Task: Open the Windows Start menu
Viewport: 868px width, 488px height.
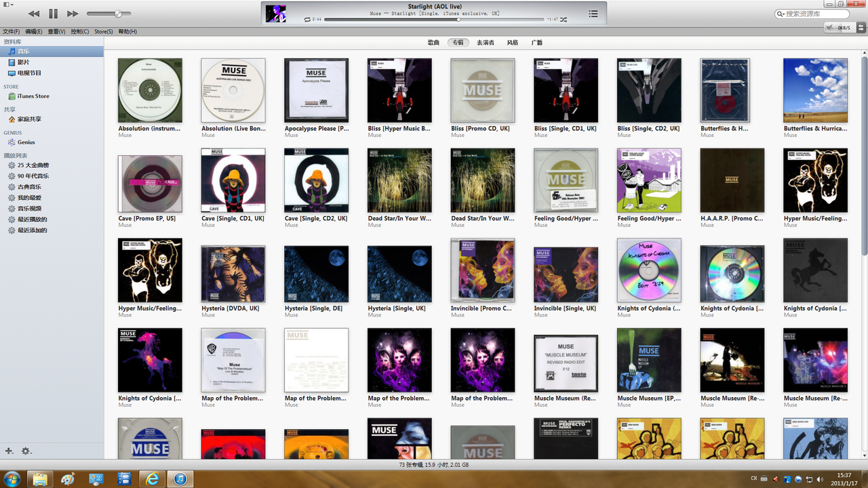Action: [12, 479]
